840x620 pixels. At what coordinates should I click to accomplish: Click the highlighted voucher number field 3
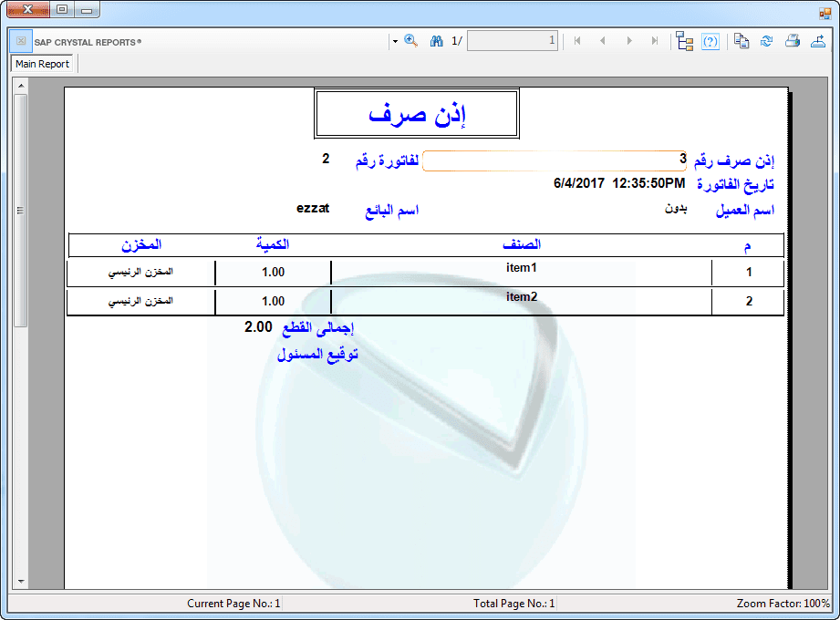[x=555, y=160]
